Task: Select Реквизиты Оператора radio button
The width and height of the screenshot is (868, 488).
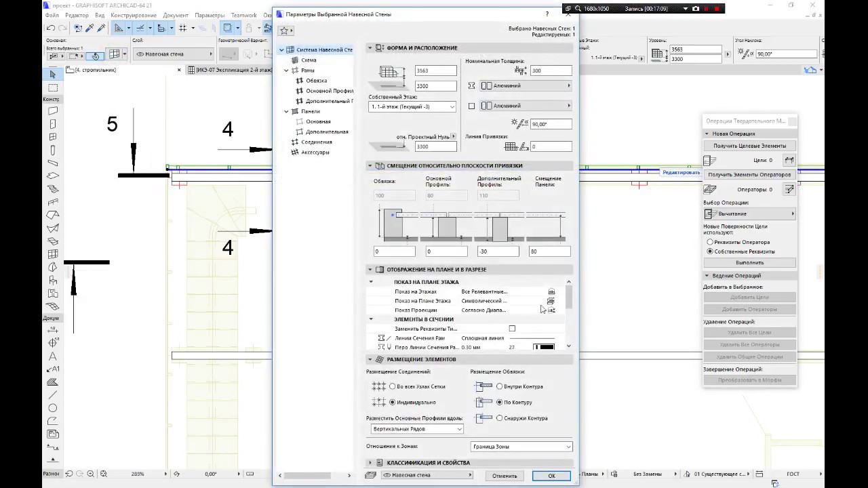Action: tap(710, 242)
